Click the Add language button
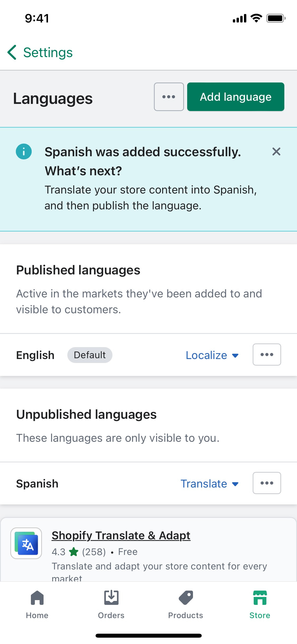Screen dimensions: 297x644 coord(236,97)
